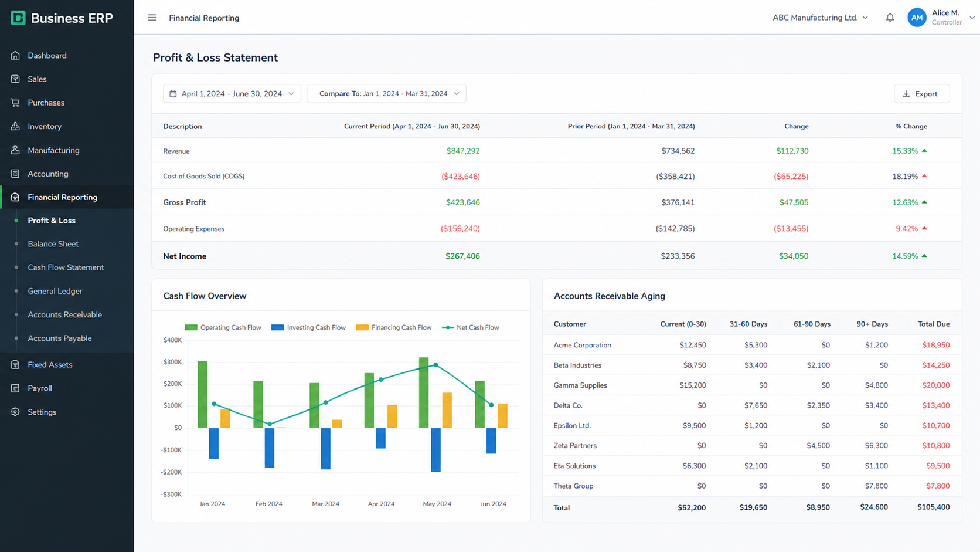
Task: Click the Business ERP logo icon
Action: 18,18
